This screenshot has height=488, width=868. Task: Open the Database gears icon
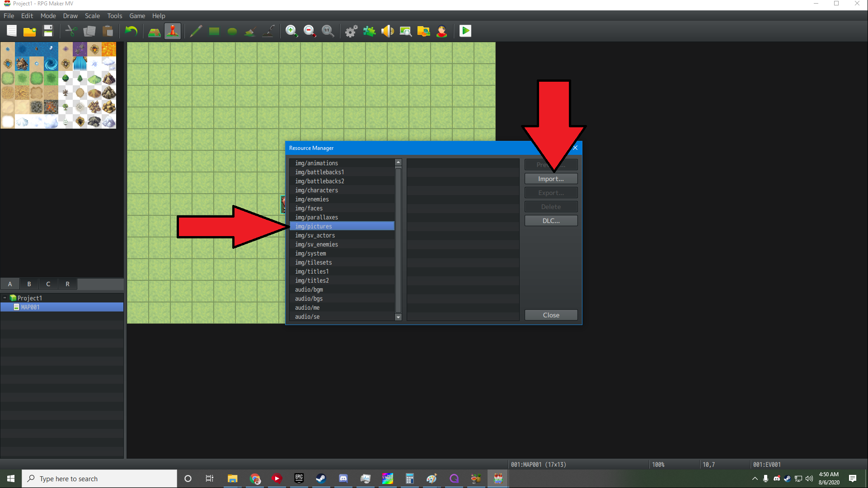click(351, 31)
